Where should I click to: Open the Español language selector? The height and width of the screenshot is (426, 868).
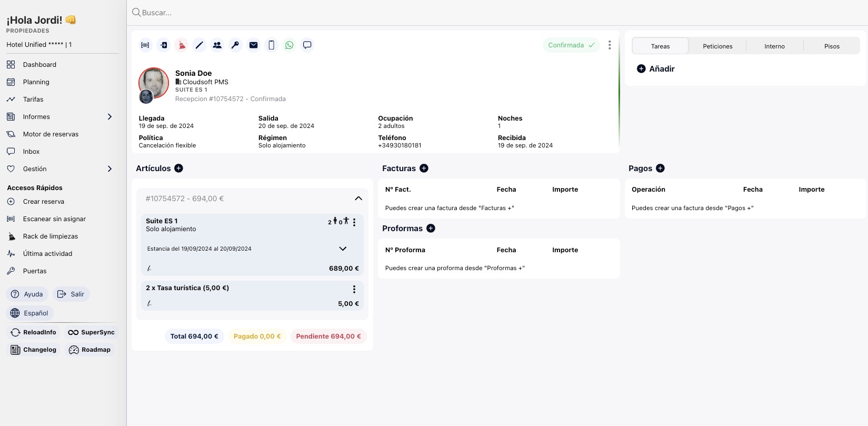point(30,313)
